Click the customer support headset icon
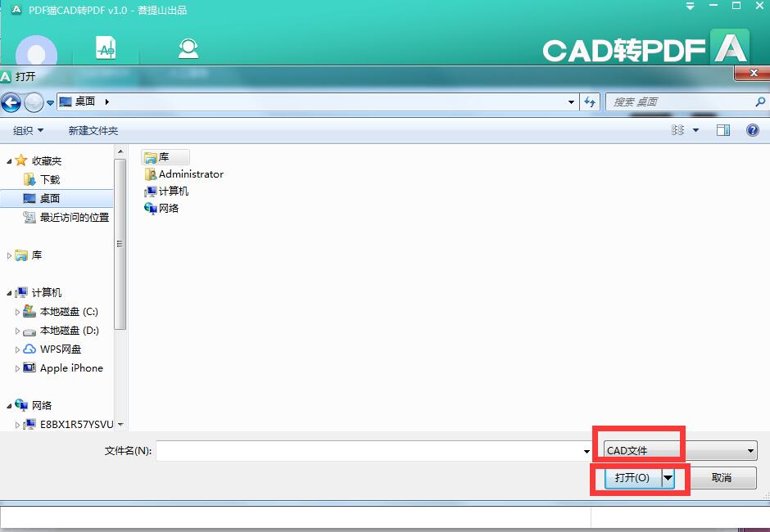 coord(188,48)
